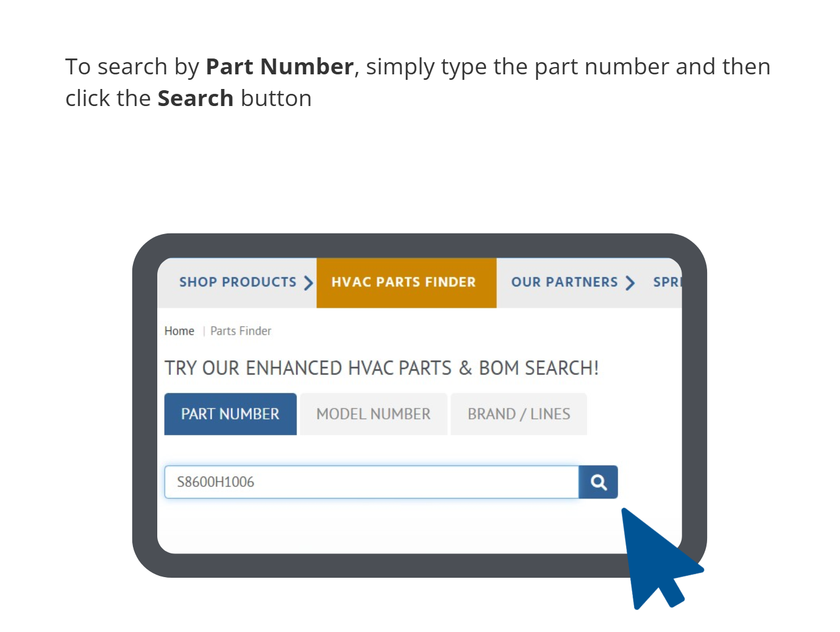Expand the Shop Products chevron arrow

[x=308, y=283]
